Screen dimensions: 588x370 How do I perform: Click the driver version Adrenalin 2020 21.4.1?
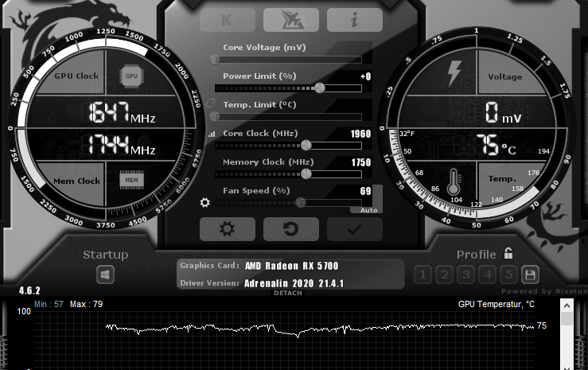[x=294, y=283]
